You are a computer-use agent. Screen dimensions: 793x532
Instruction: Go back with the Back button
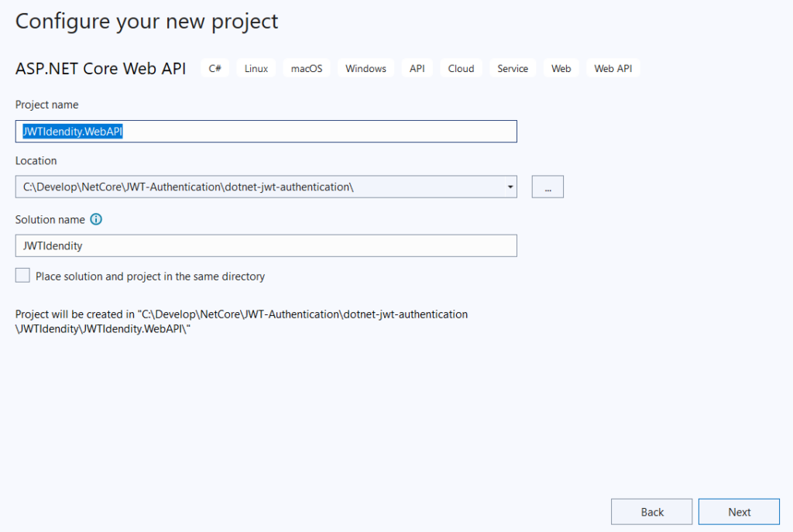point(651,512)
